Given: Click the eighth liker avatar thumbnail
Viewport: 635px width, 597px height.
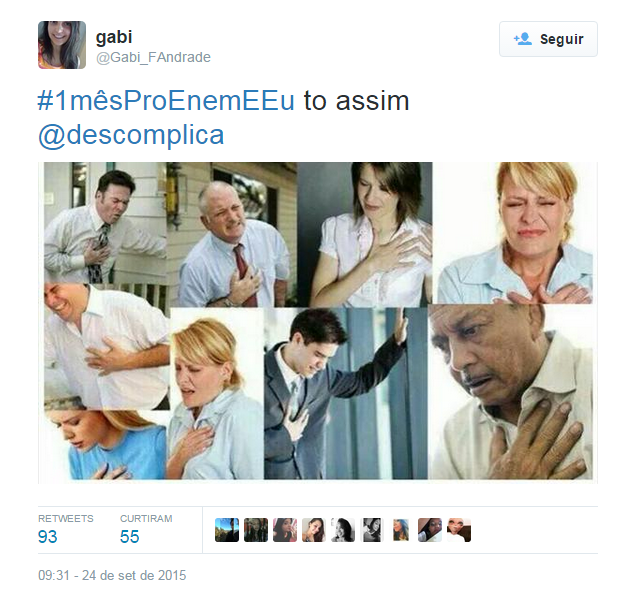Looking at the screenshot, I should pos(430,530).
